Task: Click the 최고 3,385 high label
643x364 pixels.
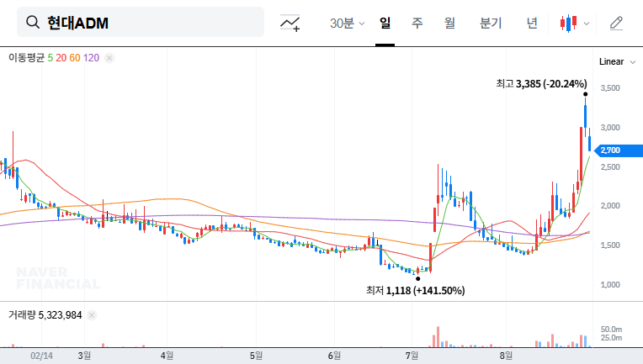Action: (x=541, y=84)
